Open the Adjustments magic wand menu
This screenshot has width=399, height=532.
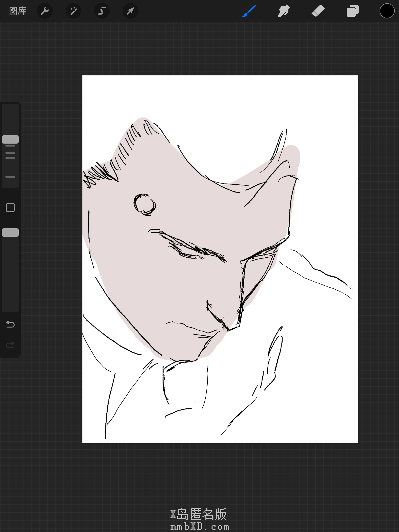(73, 11)
